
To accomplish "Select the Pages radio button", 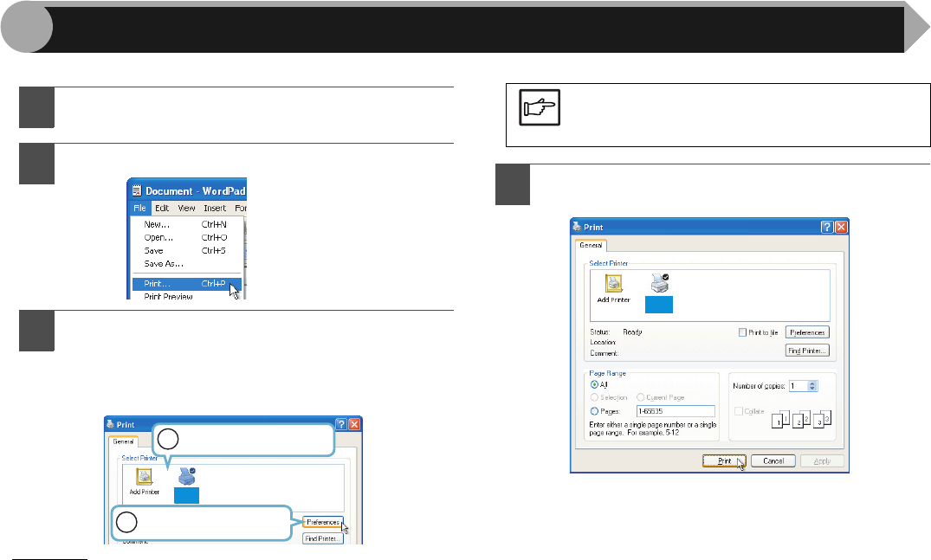I will point(594,411).
